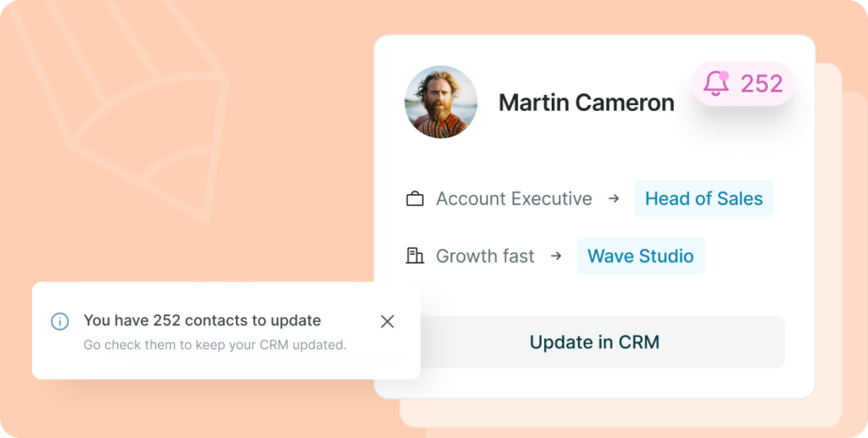Select the Wave Studio company tag
This screenshot has width=868, height=438.
[x=640, y=256]
